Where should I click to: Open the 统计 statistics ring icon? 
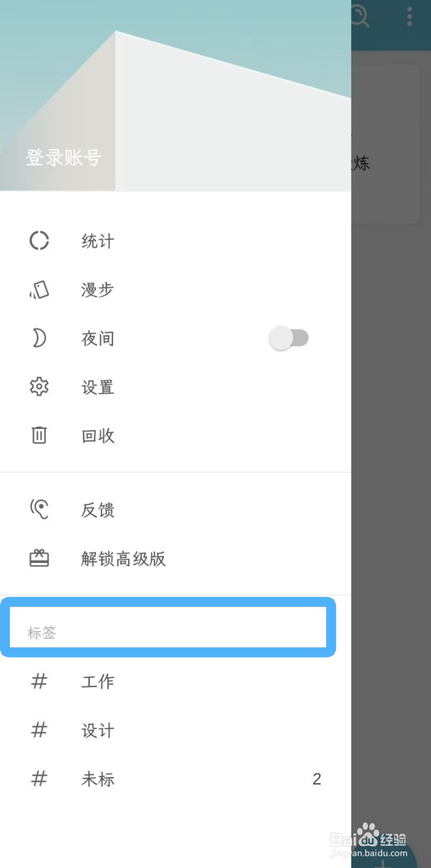tap(39, 241)
